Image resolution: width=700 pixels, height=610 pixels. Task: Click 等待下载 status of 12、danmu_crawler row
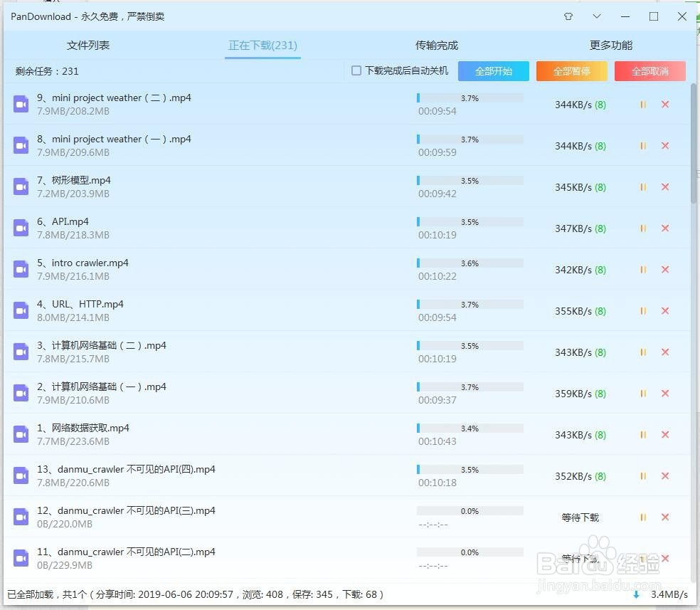[580, 517]
